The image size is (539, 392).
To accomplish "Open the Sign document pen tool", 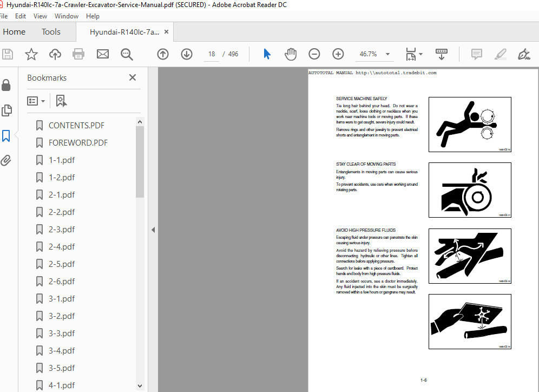I will 524,54.
